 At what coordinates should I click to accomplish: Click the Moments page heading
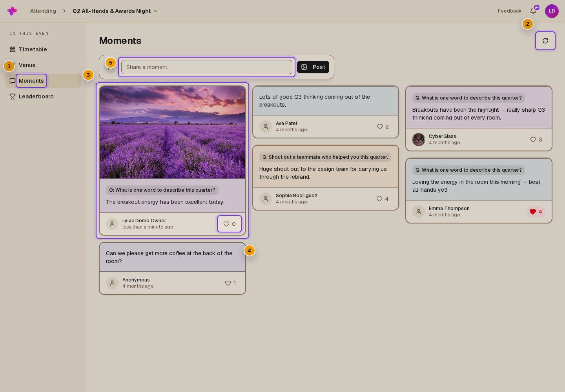point(120,41)
